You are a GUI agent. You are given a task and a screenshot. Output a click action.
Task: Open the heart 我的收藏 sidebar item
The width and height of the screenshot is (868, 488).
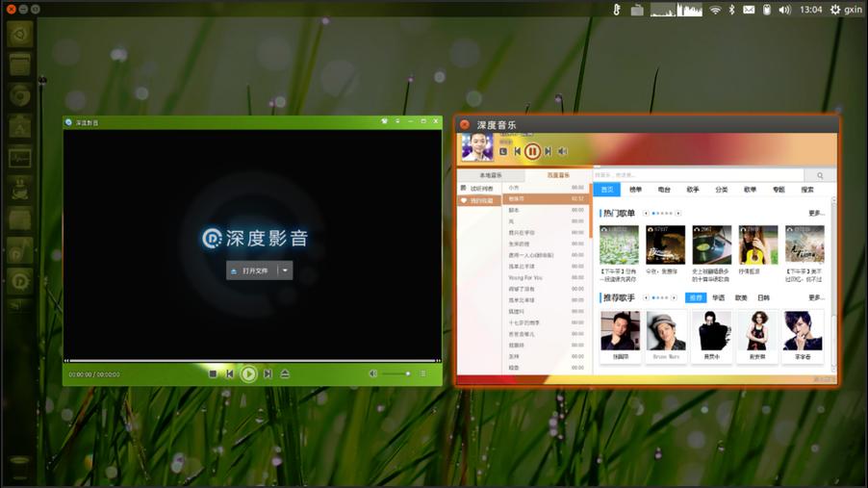tap(479, 200)
